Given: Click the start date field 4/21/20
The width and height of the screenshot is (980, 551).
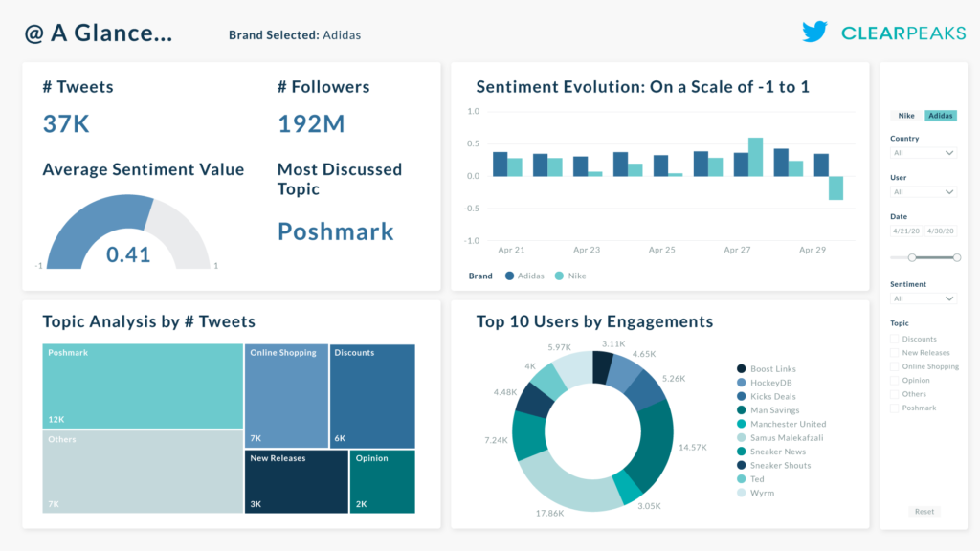Looking at the screenshot, I should click(x=906, y=231).
